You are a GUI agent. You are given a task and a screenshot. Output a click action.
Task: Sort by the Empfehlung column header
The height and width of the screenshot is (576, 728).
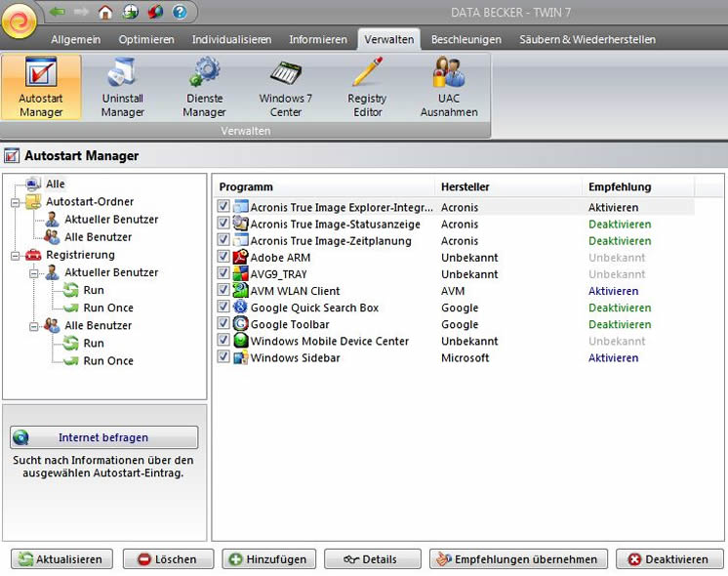(638, 186)
